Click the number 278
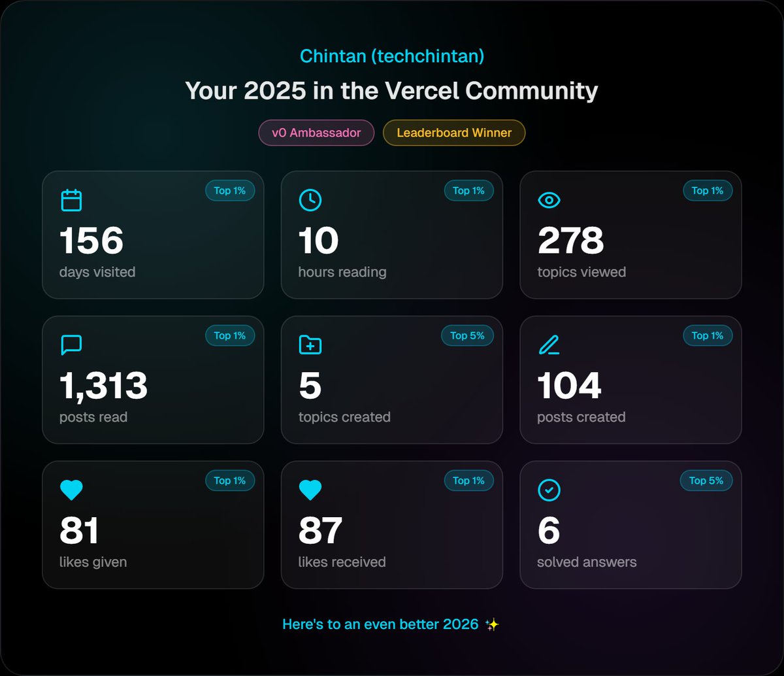Viewport: 784px width, 676px height. pyautogui.click(x=571, y=241)
